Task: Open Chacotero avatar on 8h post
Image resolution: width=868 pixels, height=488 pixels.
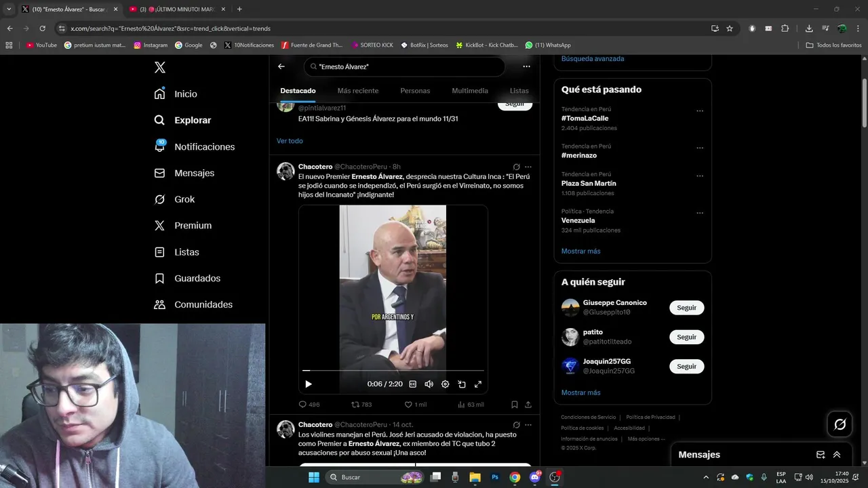Action: coord(285,171)
